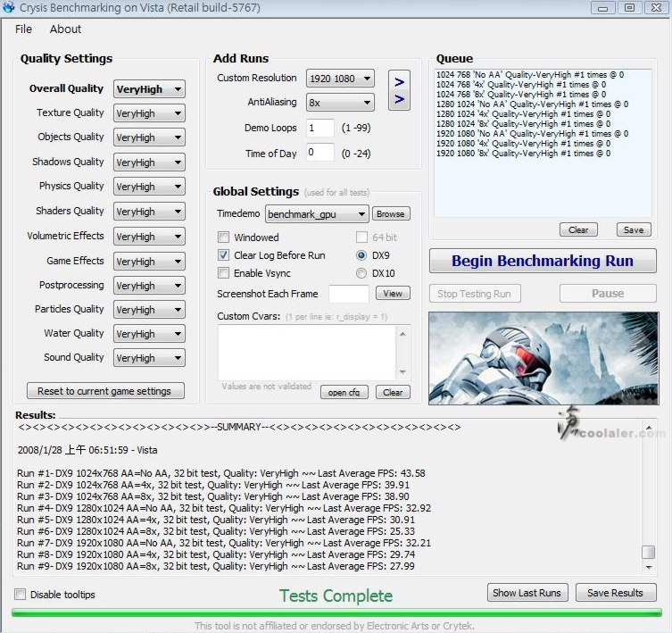This screenshot has width=672, height=633.
Task: Click Reset to current game settings
Action: point(105,391)
